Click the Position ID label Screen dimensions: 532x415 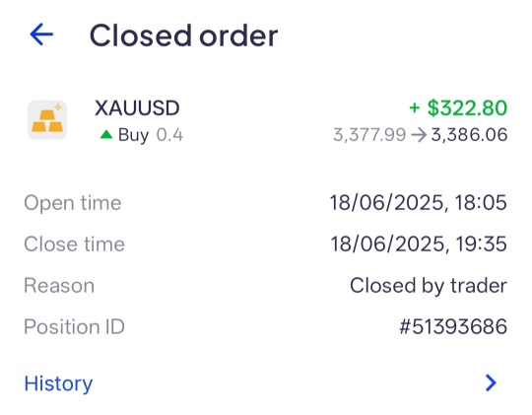pos(74,326)
